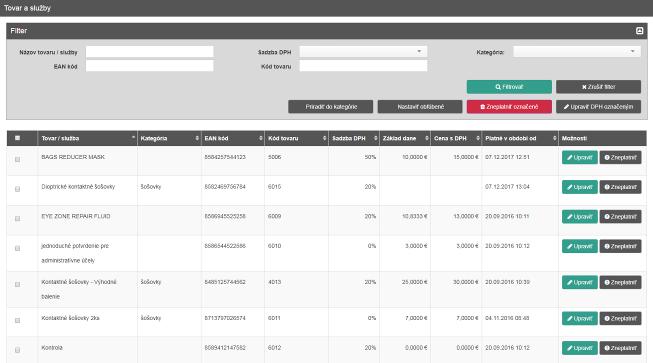Invalidate EYE ZONE REPAIR FLUID item
Viewport: 653px width, 363px height.
(621, 216)
